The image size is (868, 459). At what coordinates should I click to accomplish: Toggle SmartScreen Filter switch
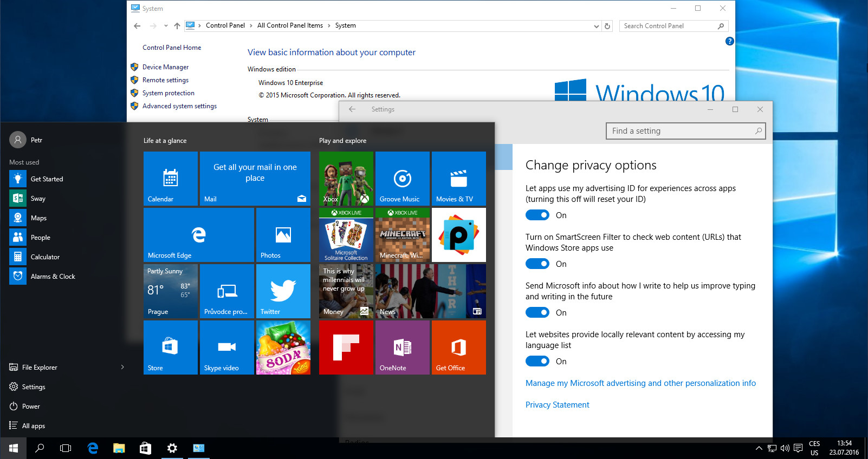point(537,264)
